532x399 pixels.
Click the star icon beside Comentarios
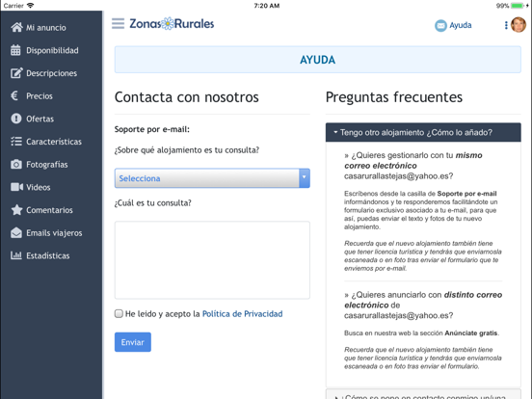16,210
